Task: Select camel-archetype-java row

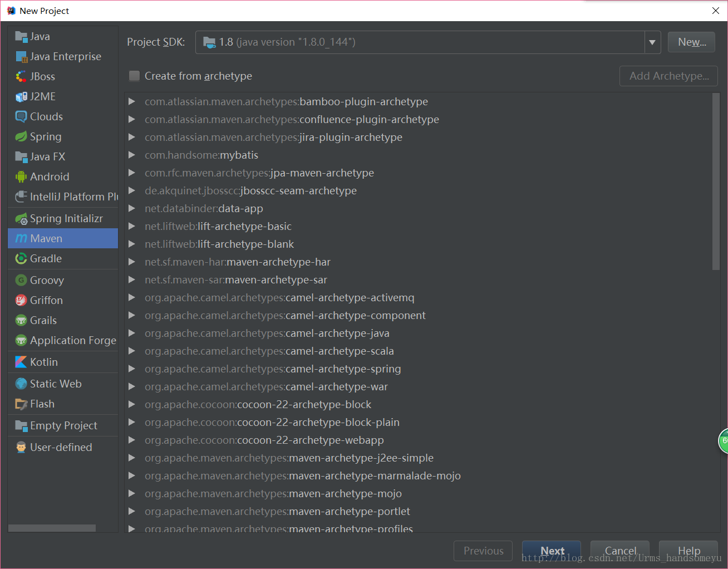Action: (419, 333)
